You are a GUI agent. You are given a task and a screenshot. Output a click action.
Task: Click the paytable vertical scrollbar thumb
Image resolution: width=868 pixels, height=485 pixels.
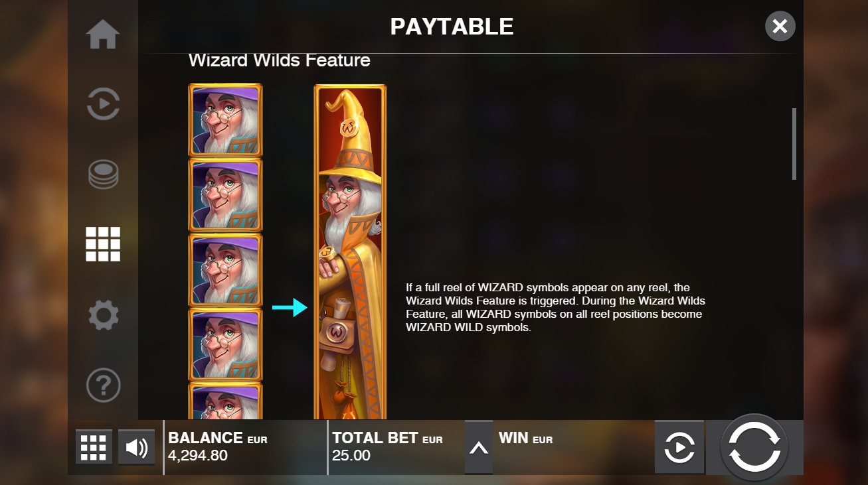(x=794, y=143)
